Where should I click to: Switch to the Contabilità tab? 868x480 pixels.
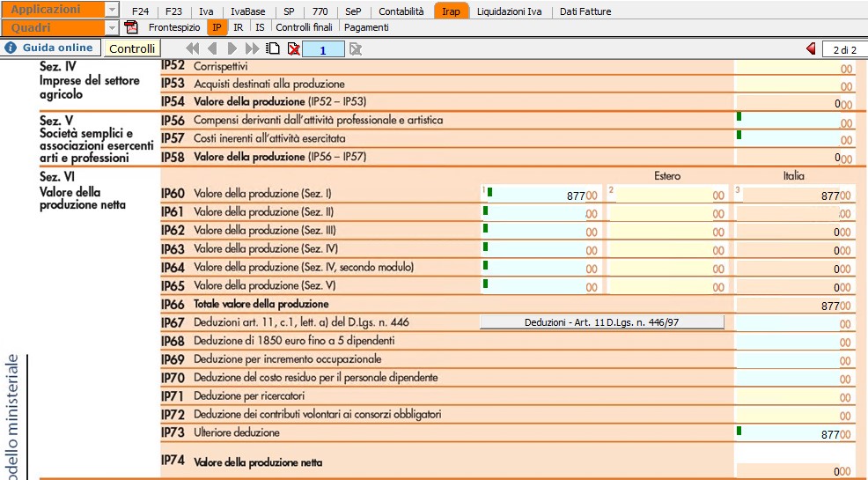tap(401, 11)
